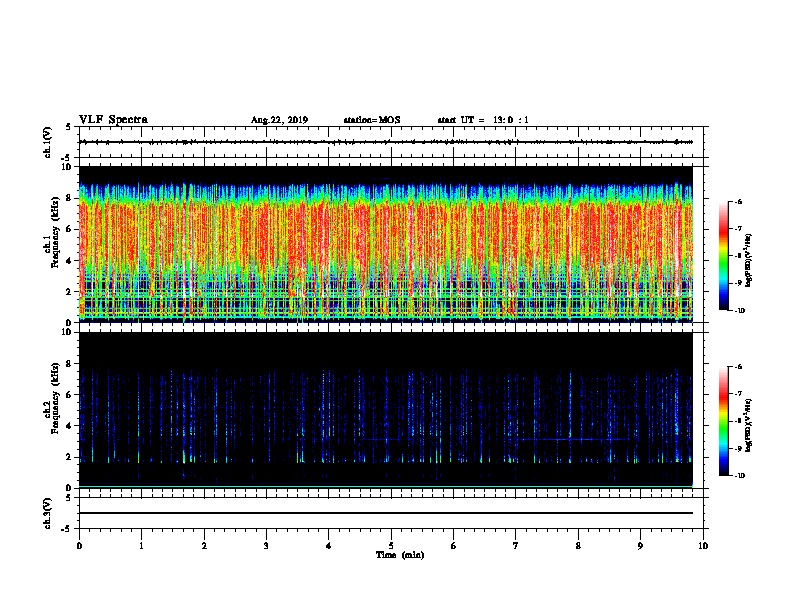The width and height of the screenshot is (792, 612).
Task: Click the "2" kHz tick of ch.2 spectrogram
Action: pyautogui.click(x=70, y=457)
